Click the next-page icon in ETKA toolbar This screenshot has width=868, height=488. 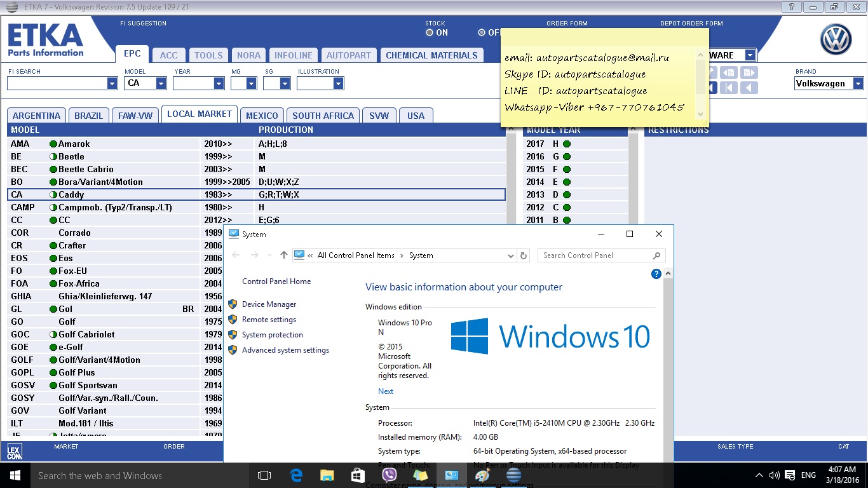(750, 72)
